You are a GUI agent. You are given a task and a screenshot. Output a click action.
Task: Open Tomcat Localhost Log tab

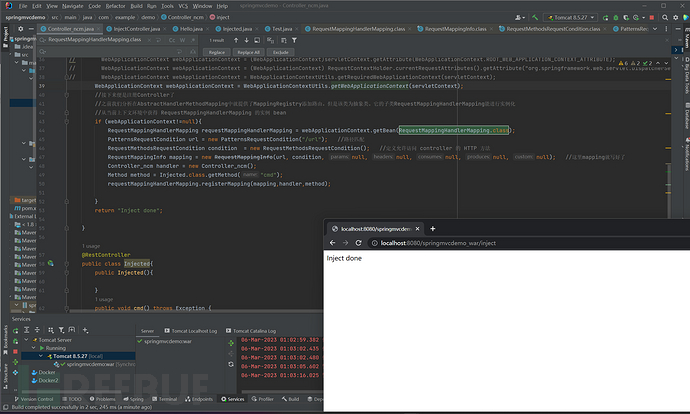click(191, 331)
